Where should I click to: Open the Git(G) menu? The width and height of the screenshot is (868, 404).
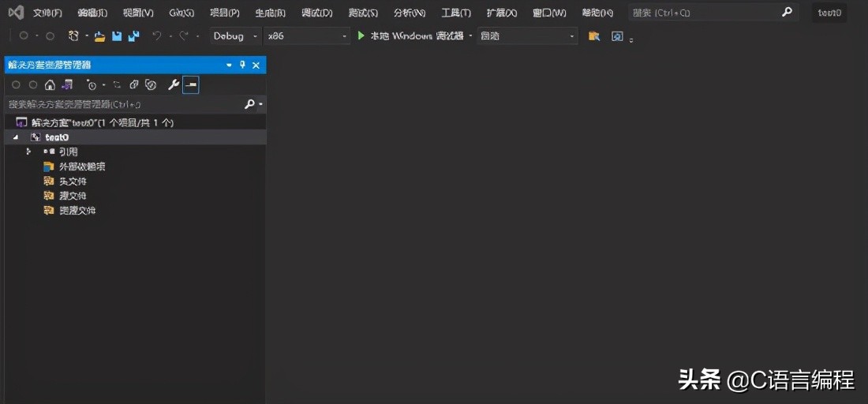181,13
